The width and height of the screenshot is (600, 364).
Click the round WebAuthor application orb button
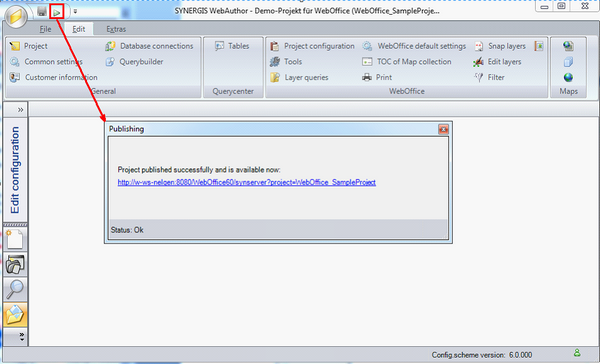pyautogui.click(x=16, y=16)
